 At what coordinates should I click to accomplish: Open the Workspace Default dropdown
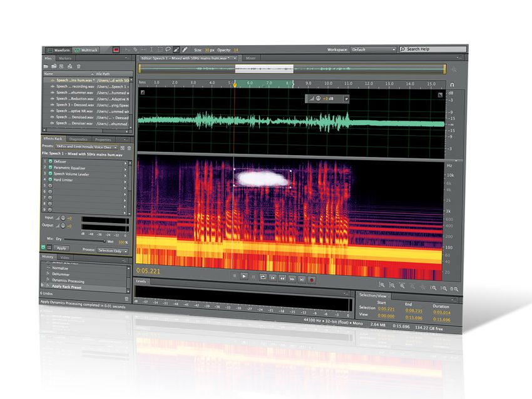point(373,49)
